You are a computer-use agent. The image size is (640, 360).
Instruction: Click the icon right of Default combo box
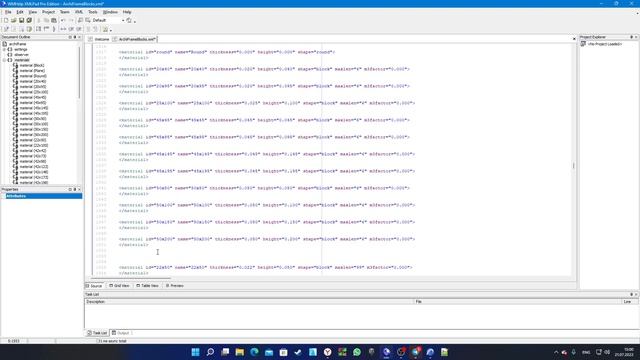[129, 20]
